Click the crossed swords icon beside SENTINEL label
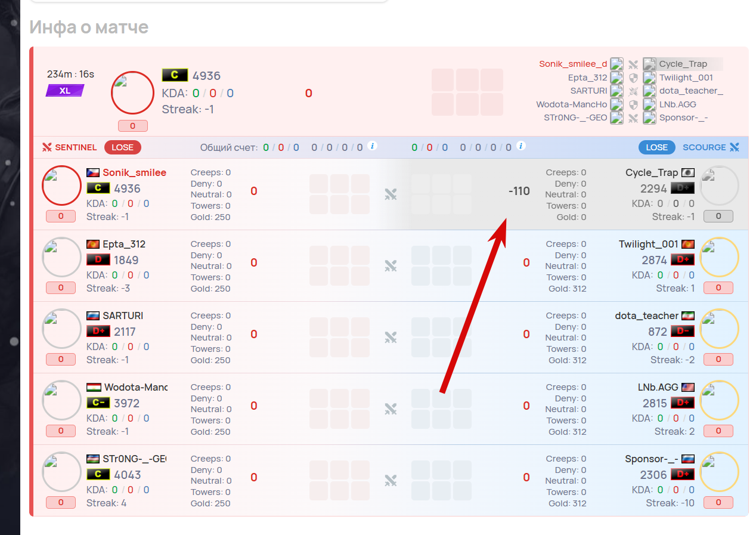756x535 pixels. [47, 147]
